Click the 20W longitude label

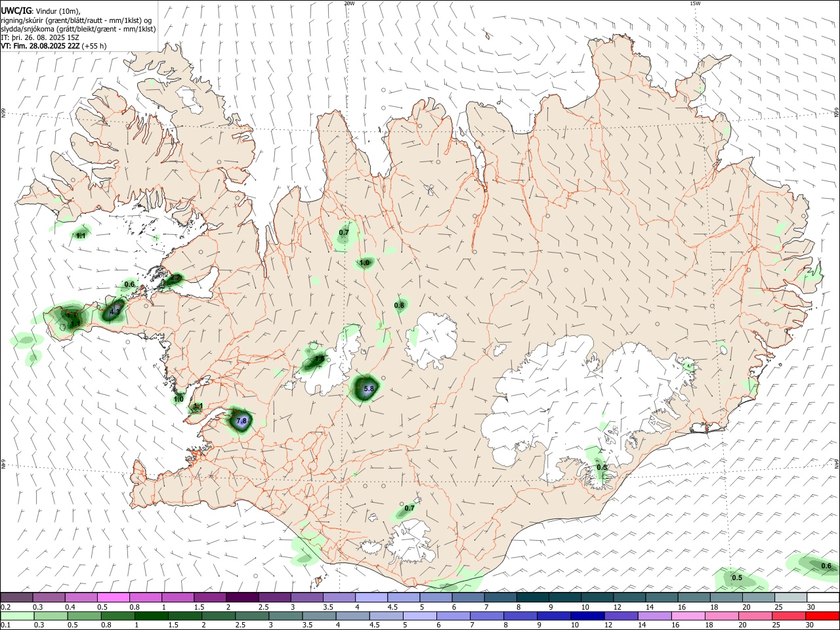(x=349, y=3)
